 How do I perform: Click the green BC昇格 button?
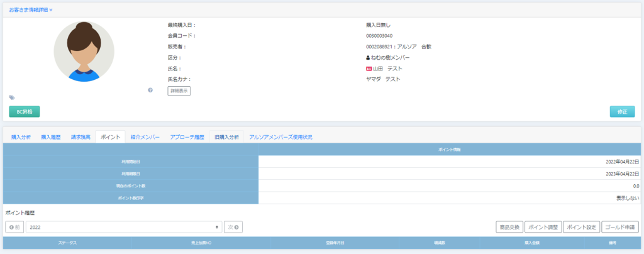25,111
